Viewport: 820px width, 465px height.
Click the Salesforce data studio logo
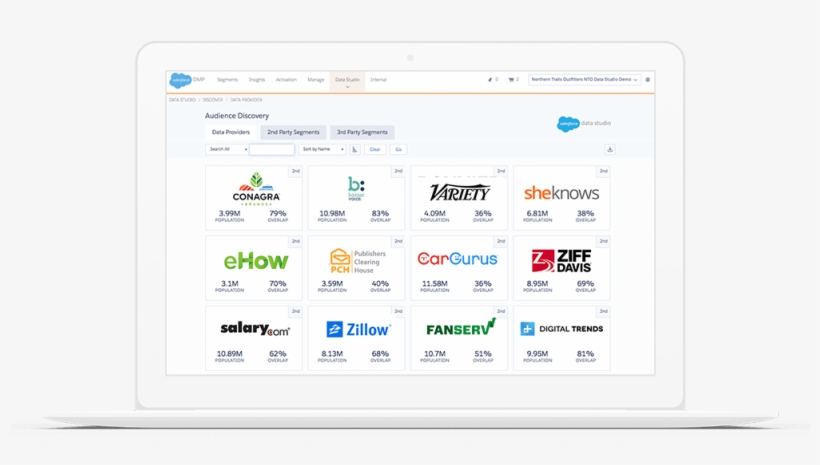coord(584,123)
